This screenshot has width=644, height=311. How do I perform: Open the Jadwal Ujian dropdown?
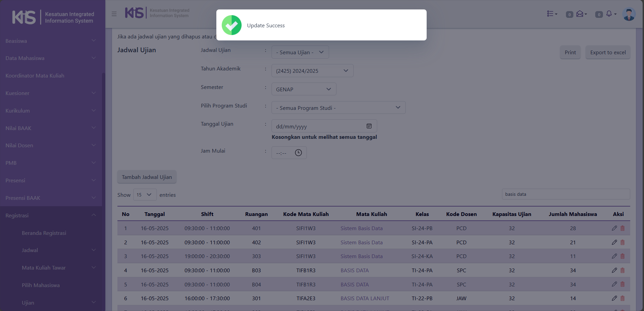tap(300, 52)
